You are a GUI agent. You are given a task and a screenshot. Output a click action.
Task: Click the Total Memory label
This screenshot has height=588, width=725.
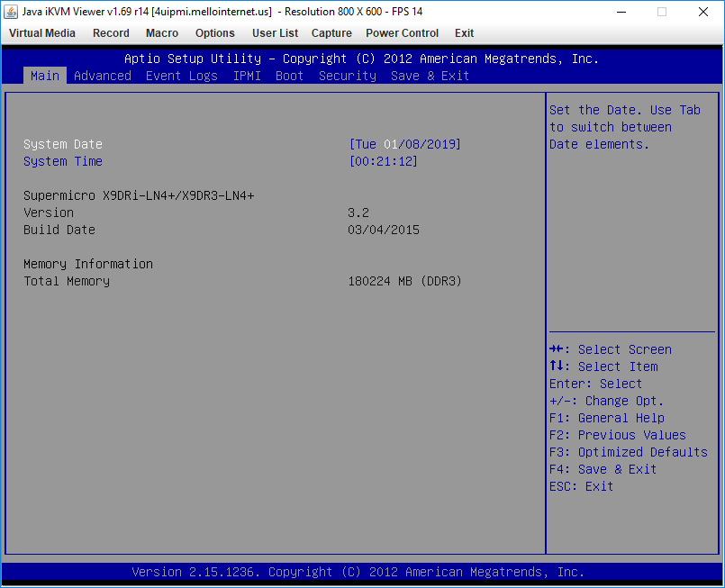(x=67, y=281)
